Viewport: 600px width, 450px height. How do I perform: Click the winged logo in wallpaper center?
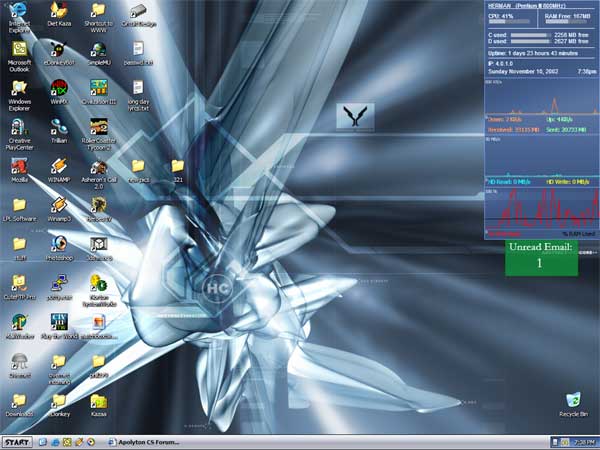click(x=355, y=114)
